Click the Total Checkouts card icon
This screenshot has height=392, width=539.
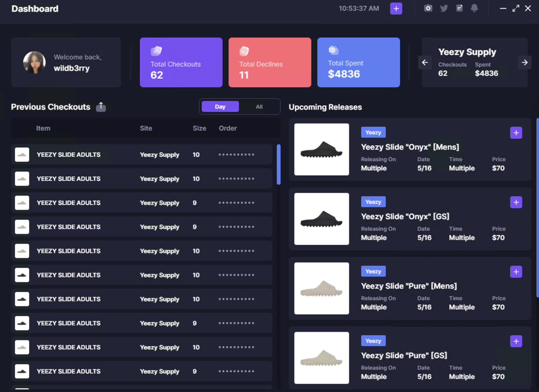[156, 51]
